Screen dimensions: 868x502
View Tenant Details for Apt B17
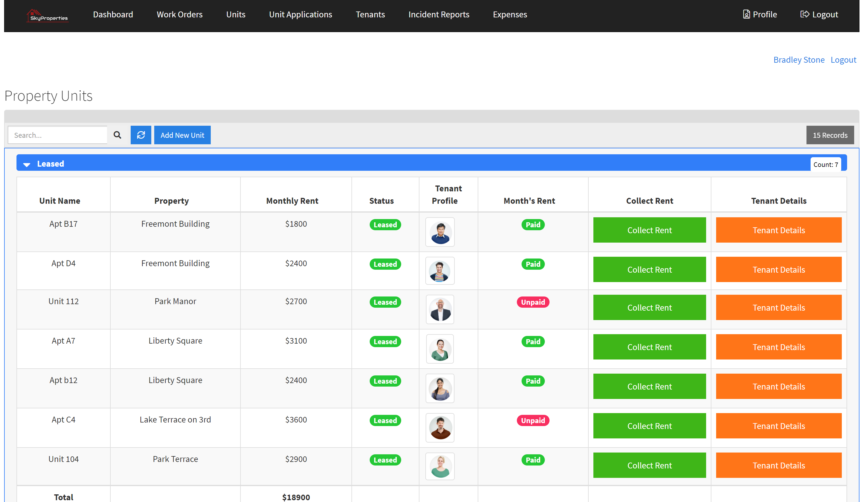click(779, 230)
